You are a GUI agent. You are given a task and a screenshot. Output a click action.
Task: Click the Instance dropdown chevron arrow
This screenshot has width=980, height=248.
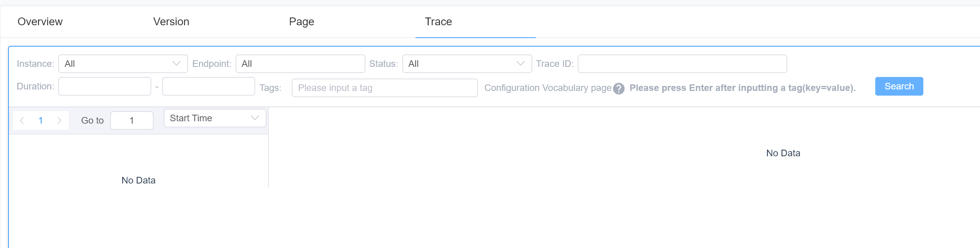click(x=177, y=64)
